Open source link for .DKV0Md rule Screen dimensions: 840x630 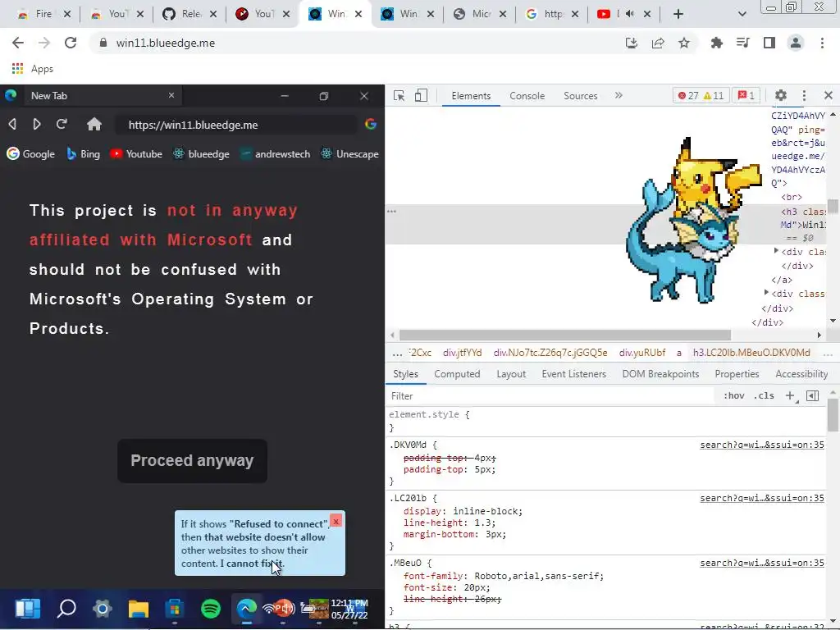coord(762,445)
